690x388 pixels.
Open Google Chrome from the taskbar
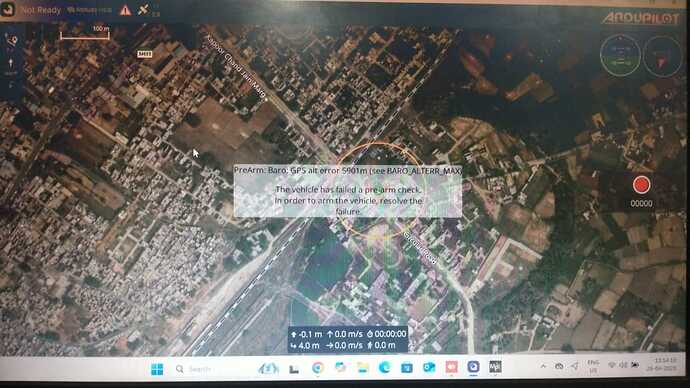(317, 367)
